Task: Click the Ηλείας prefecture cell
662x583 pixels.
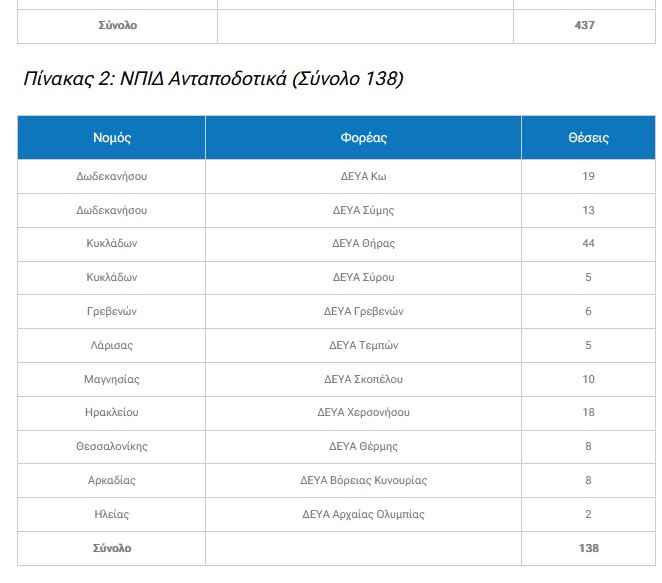Action: pyautogui.click(x=112, y=514)
